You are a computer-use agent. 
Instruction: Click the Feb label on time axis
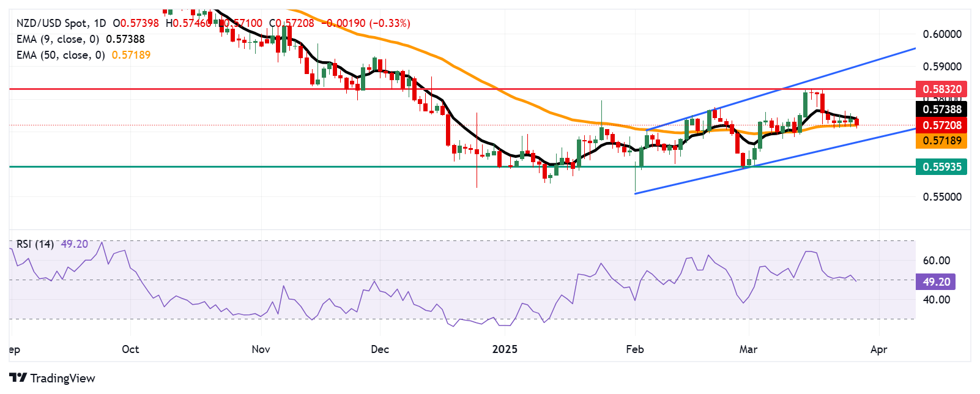[x=635, y=349]
